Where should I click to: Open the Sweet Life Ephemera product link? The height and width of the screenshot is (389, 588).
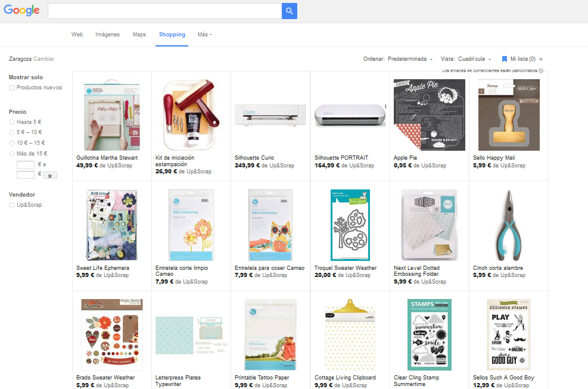pos(102,268)
